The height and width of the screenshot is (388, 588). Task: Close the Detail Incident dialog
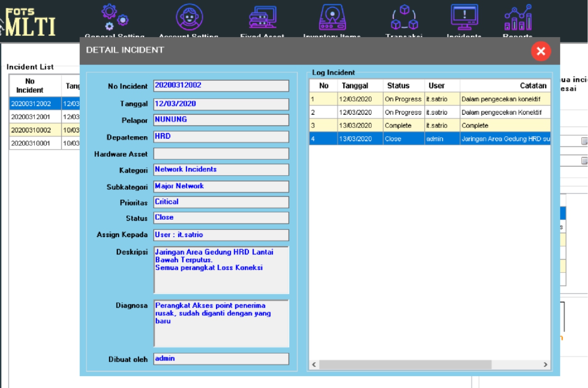pos(541,51)
